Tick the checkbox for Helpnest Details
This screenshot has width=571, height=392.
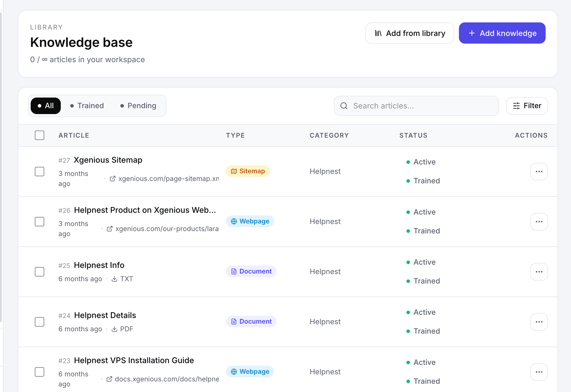[40, 322]
